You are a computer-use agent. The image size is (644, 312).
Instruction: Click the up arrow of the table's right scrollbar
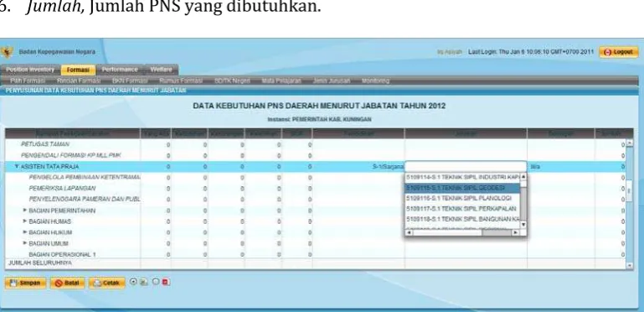(x=629, y=143)
